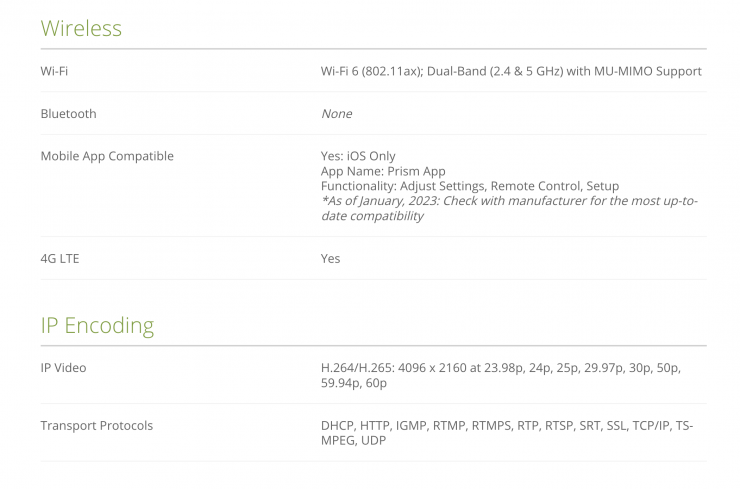The image size is (740, 489).
Task: Click the Mobile App Compatible label
Action: coord(107,156)
